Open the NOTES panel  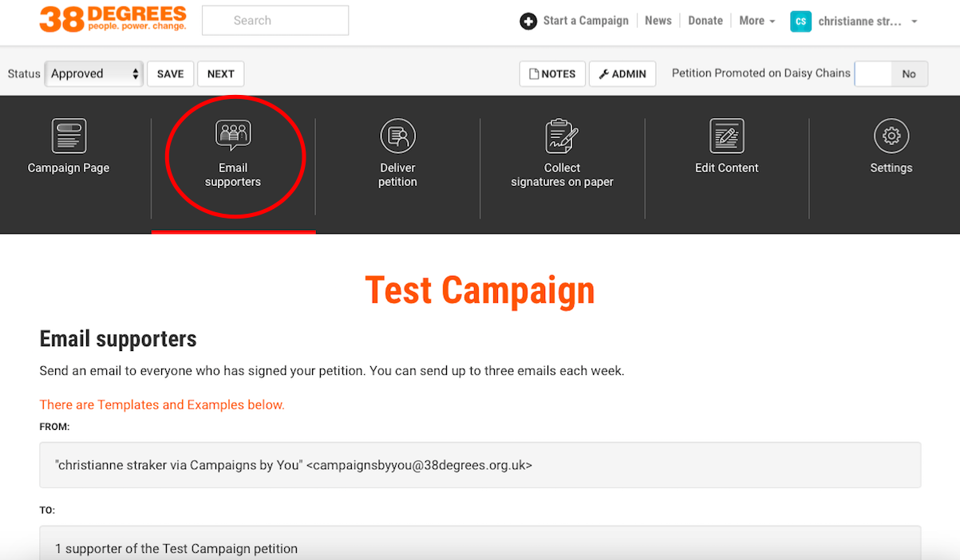[552, 73]
